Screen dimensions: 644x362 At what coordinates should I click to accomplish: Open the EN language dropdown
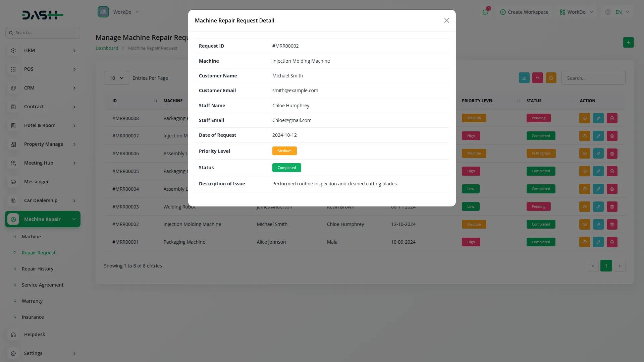click(x=618, y=12)
